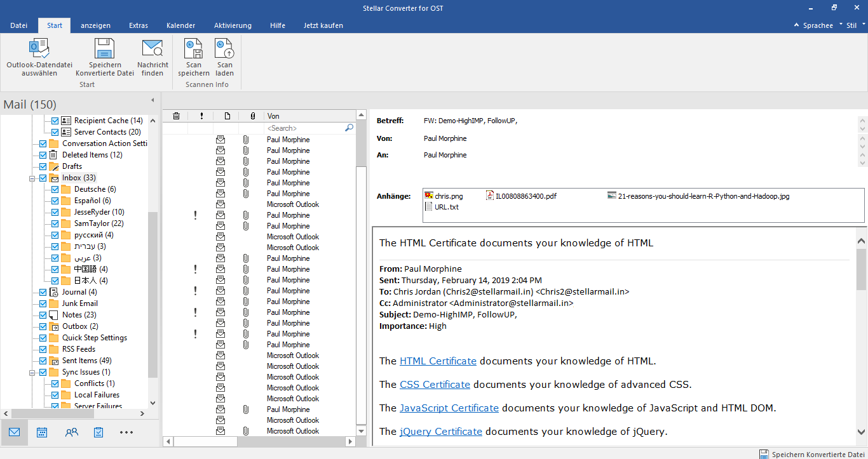Click message list scroll-up arrow
Viewport: 868px width, 459px height.
coord(361,116)
